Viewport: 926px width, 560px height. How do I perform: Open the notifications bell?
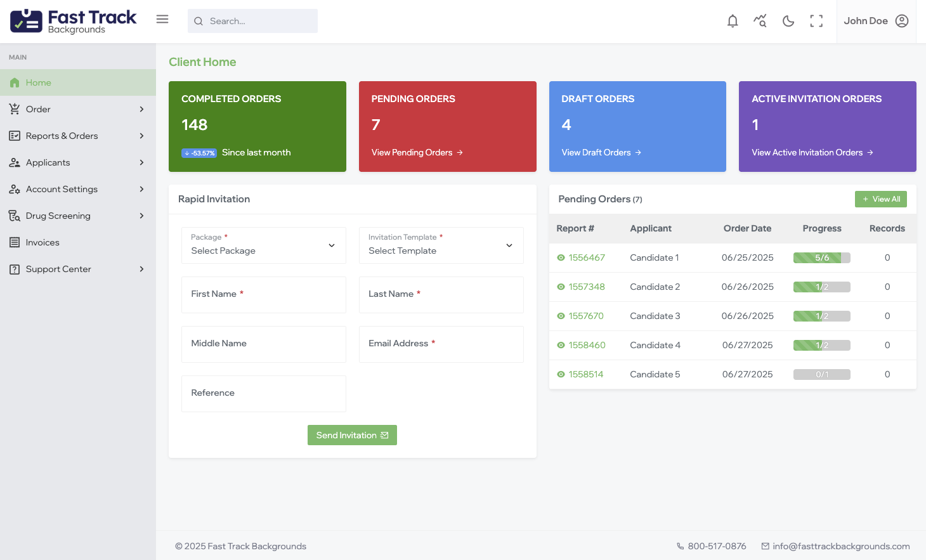[x=733, y=21]
